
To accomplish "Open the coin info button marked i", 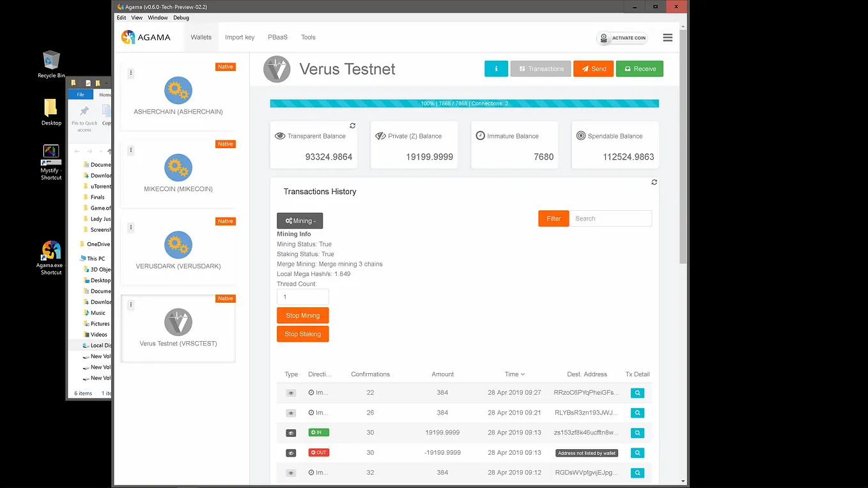I will [x=496, y=68].
